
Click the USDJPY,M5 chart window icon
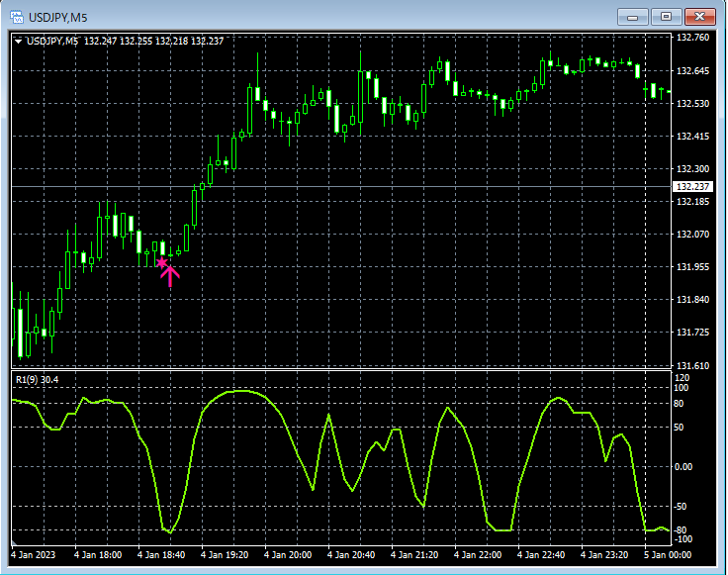pyautogui.click(x=17, y=17)
